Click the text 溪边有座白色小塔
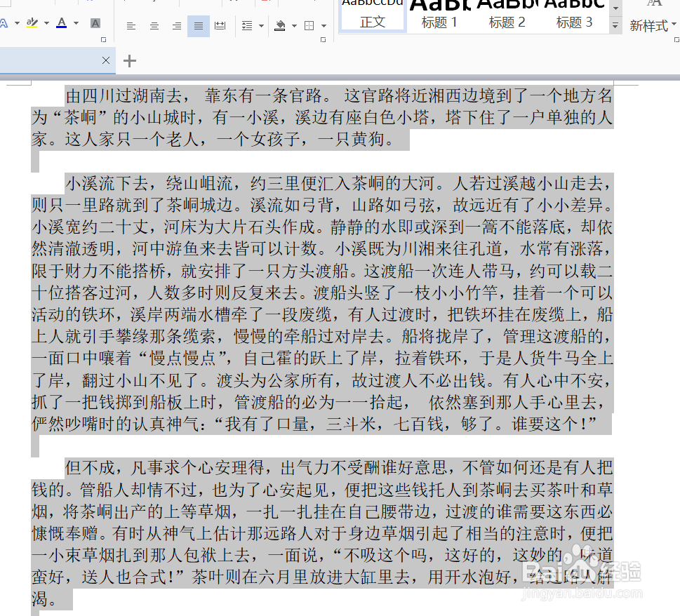This screenshot has height=616, width=680. tap(361, 117)
